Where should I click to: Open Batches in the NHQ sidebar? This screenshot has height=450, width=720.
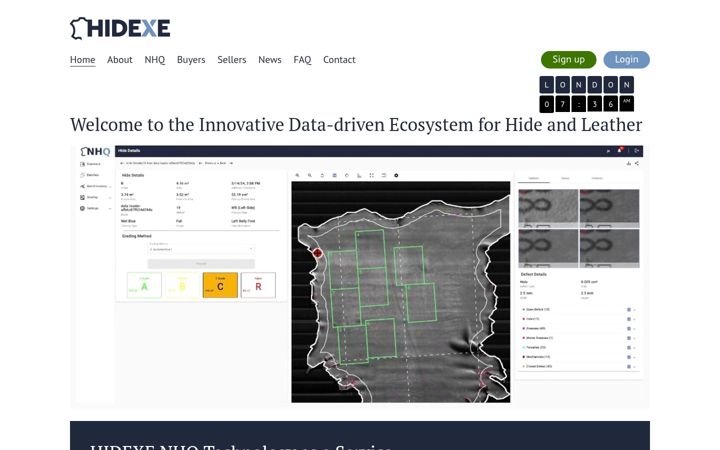[x=90, y=175]
